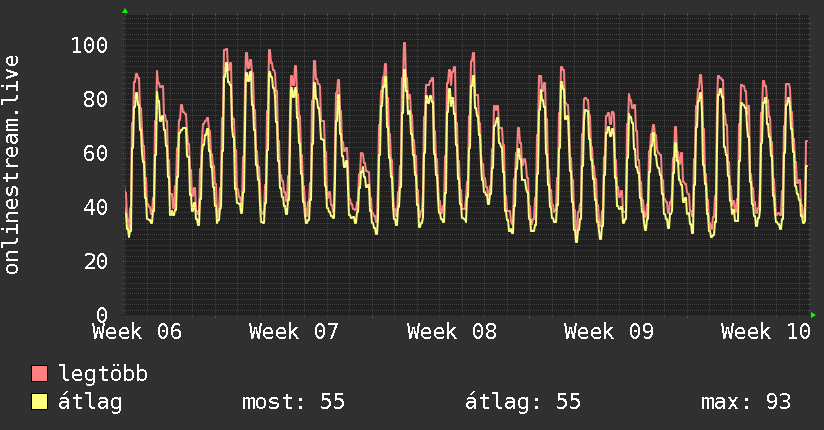The height and width of the screenshot is (430, 824).
Task: Click the 60 y-axis label
Action: pyautogui.click(x=96, y=153)
